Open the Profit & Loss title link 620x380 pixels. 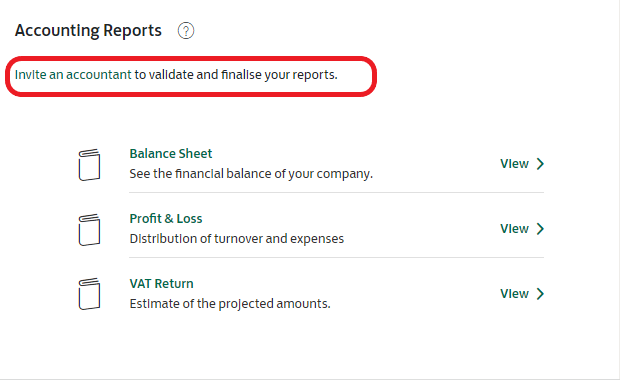[166, 219]
